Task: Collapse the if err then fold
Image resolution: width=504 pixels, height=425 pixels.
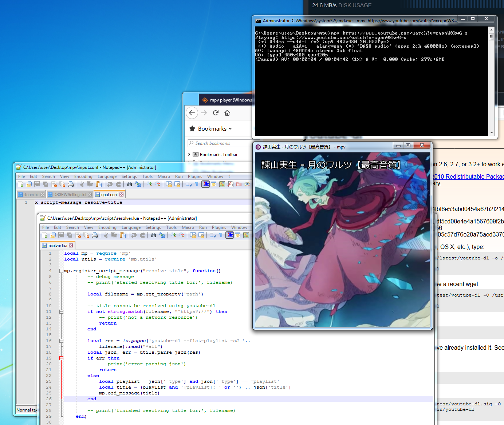Action: [x=61, y=358]
